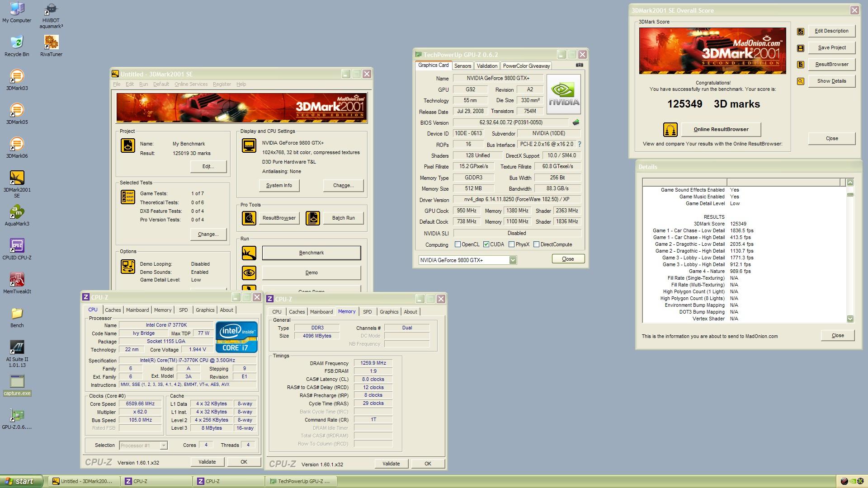Launch the GPU-Z 0.6 desktop shortcut
The height and width of the screenshot is (488, 868).
[17, 419]
